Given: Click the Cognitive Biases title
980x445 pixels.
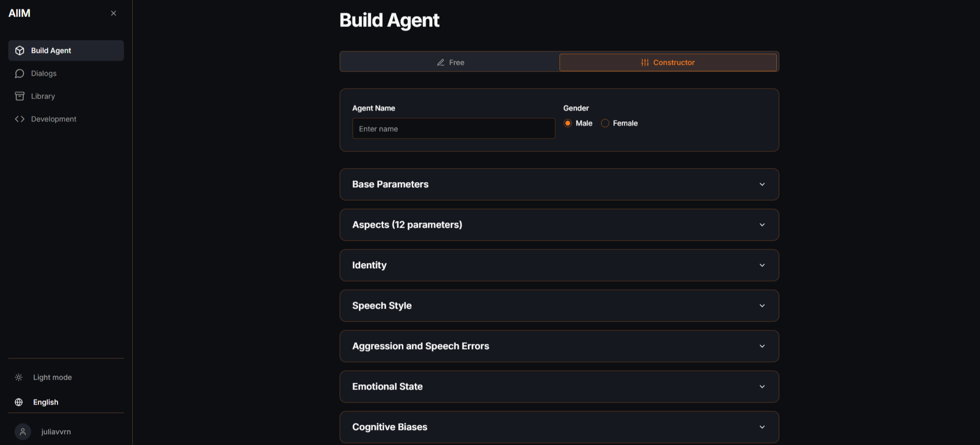Looking at the screenshot, I should [390, 427].
